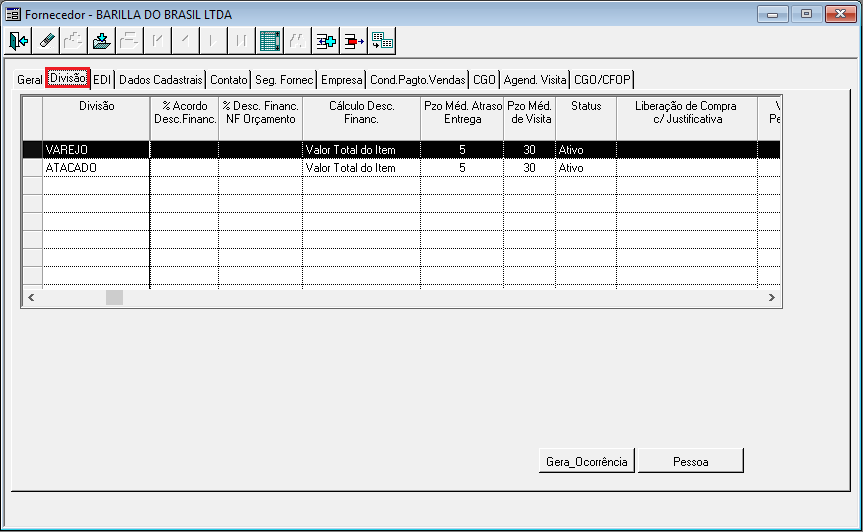
Task: Click the % Acordo Desc.Financ. column header
Action: click(x=184, y=118)
